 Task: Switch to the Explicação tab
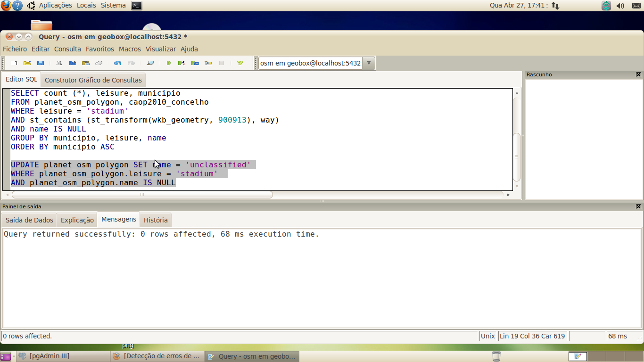coord(77,220)
